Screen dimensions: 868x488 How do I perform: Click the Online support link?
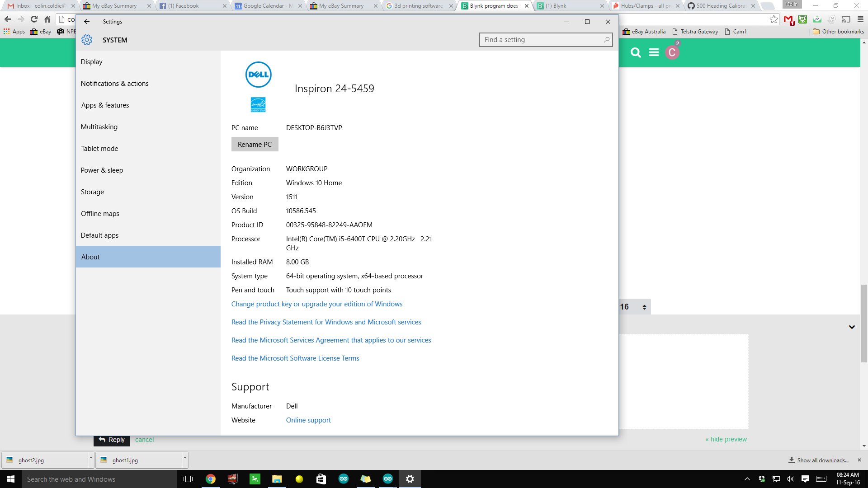tap(308, 420)
